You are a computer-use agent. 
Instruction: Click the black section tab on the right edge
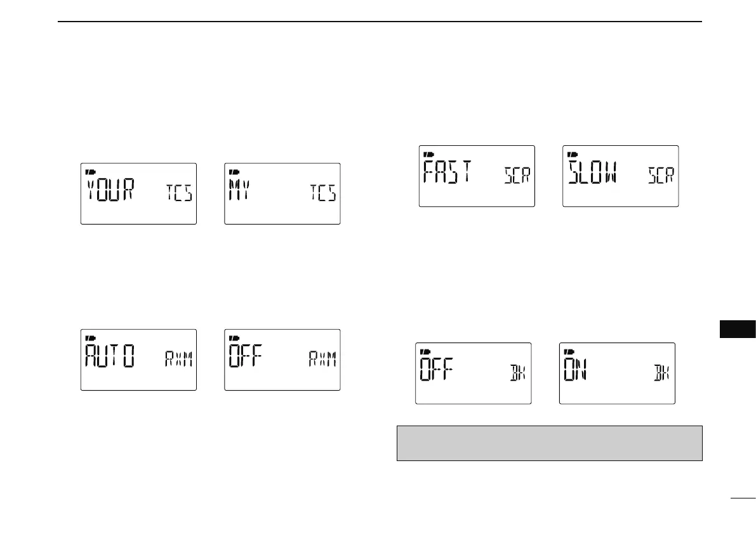[x=738, y=329]
